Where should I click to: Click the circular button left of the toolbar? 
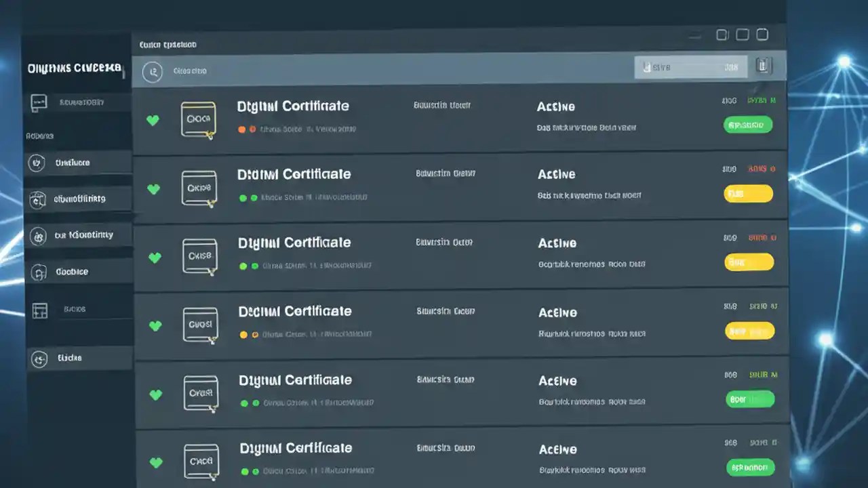pyautogui.click(x=152, y=70)
